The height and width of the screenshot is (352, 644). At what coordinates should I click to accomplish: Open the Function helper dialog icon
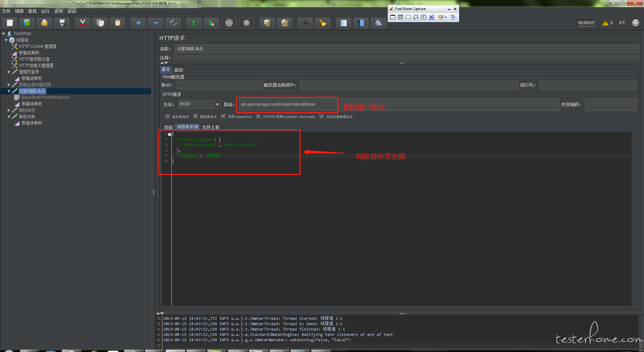pos(343,23)
